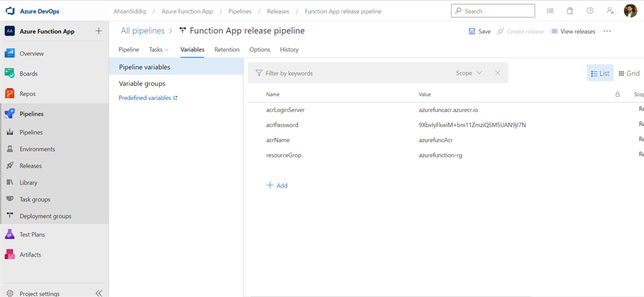This screenshot has width=644, height=297.
Task: Select the acrName variable name
Action: 278,140
